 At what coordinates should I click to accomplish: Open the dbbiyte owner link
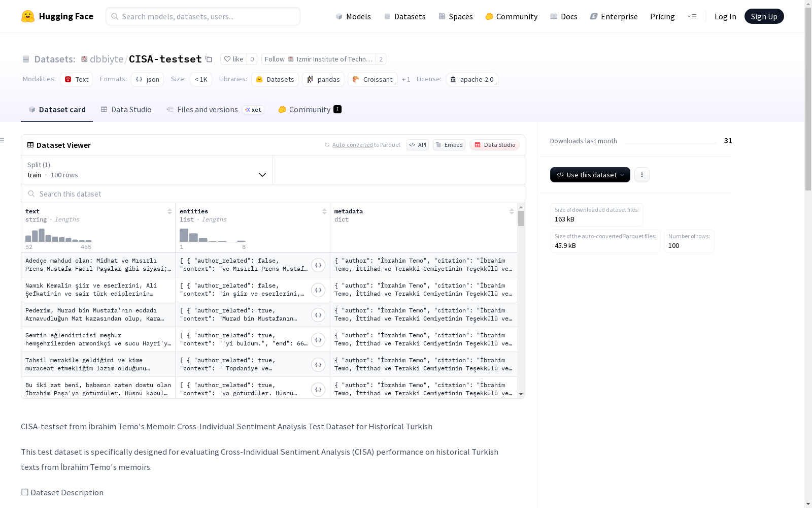[107, 59]
